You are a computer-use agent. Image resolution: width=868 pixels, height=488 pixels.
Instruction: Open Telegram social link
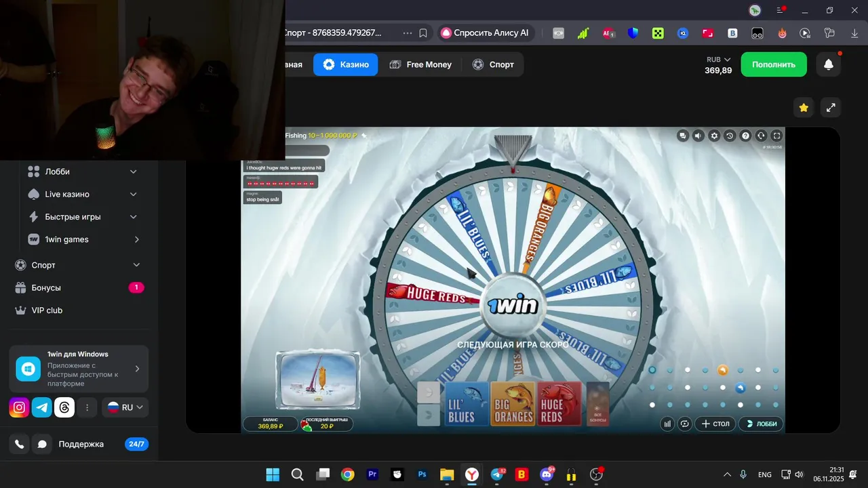coord(42,407)
